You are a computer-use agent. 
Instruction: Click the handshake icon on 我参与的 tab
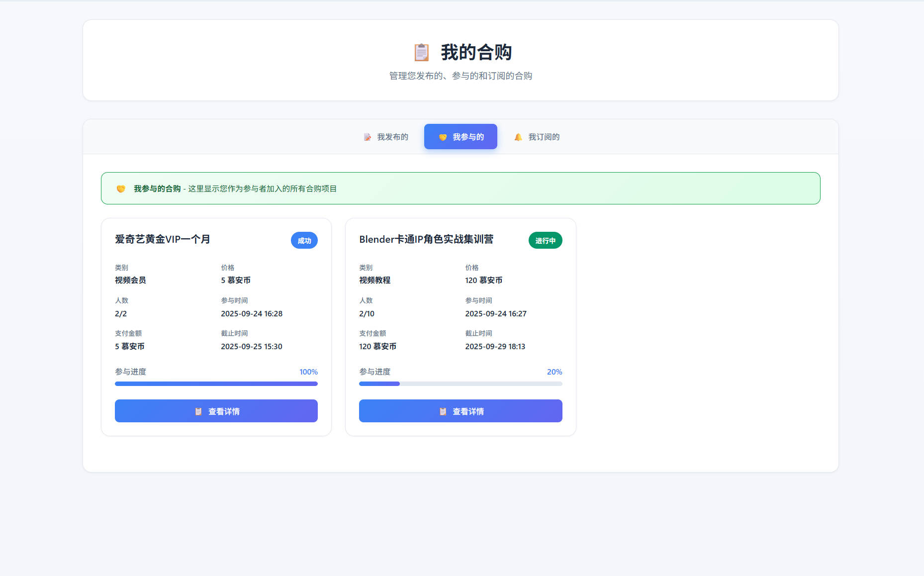[x=443, y=137]
